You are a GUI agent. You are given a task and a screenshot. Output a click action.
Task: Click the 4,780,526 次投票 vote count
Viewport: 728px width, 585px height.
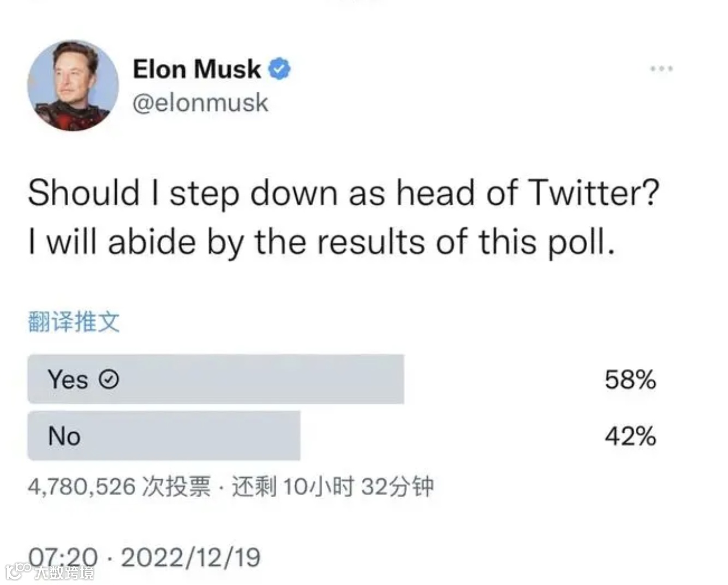point(119,486)
